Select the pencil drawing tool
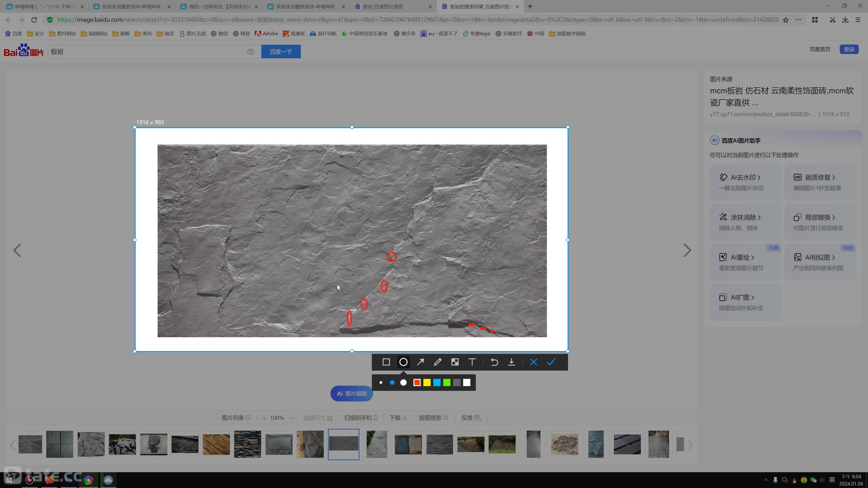Viewport: 868px width, 488px height. coord(437,362)
